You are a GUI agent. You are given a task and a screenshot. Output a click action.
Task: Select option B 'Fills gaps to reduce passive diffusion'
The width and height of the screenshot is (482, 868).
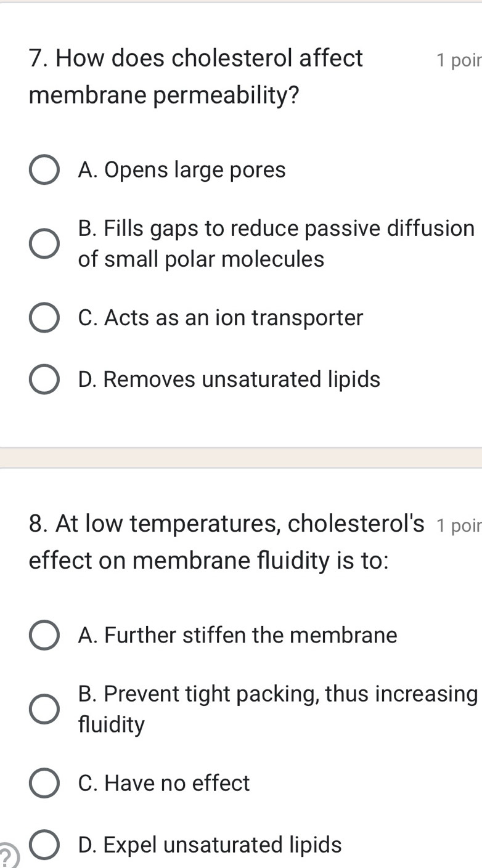[x=43, y=243]
